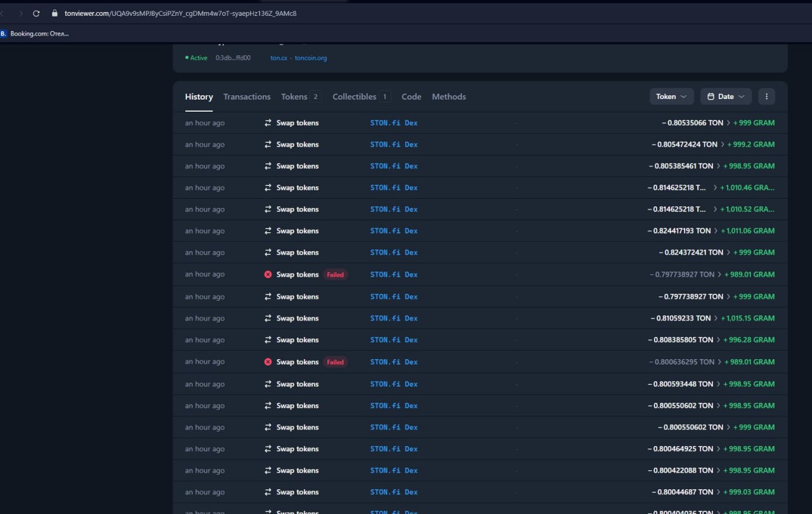Open the Token filter dropdown
This screenshot has height=514, width=812.
[x=671, y=96]
